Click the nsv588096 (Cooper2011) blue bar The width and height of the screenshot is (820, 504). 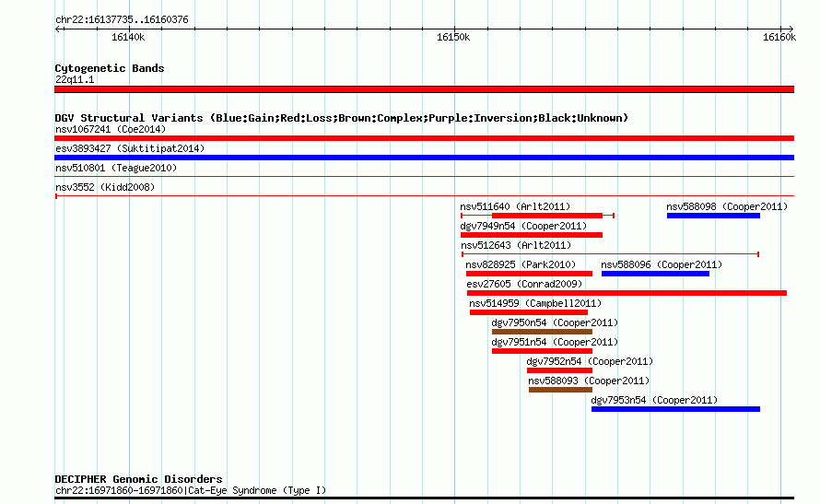pos(655,274)
